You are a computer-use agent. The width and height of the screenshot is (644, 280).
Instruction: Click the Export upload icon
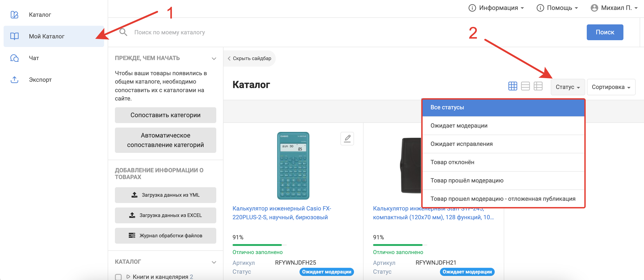click(x=14, y=80)
